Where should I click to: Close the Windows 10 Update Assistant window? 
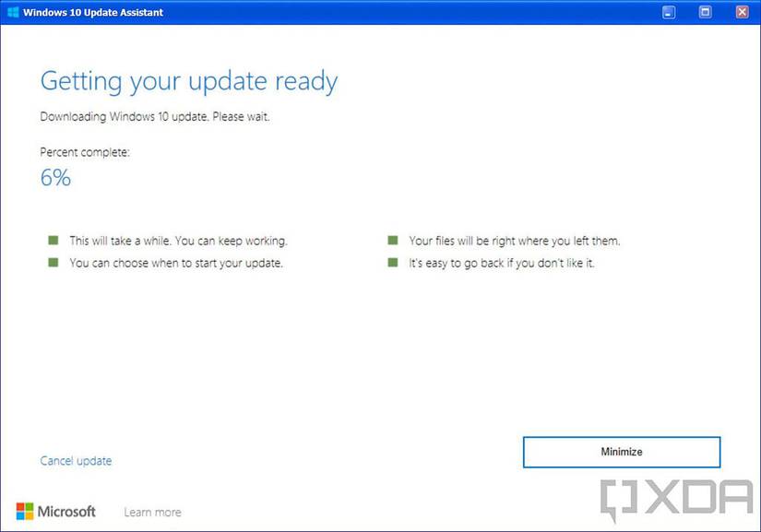742,12
